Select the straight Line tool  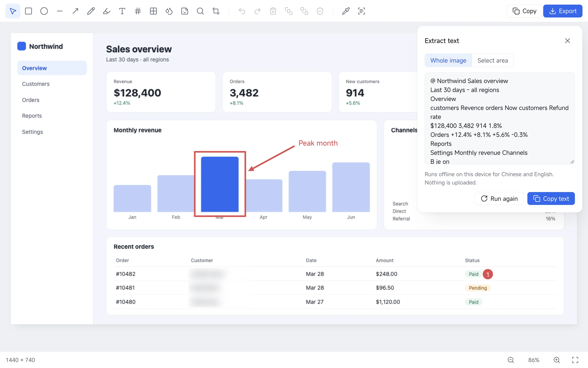pyautogui.click(x=59, y=11)
